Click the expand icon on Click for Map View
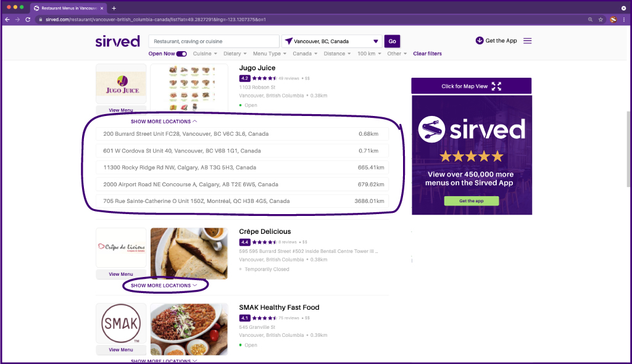This screenshot has height=364, width=632. point(496,86)
